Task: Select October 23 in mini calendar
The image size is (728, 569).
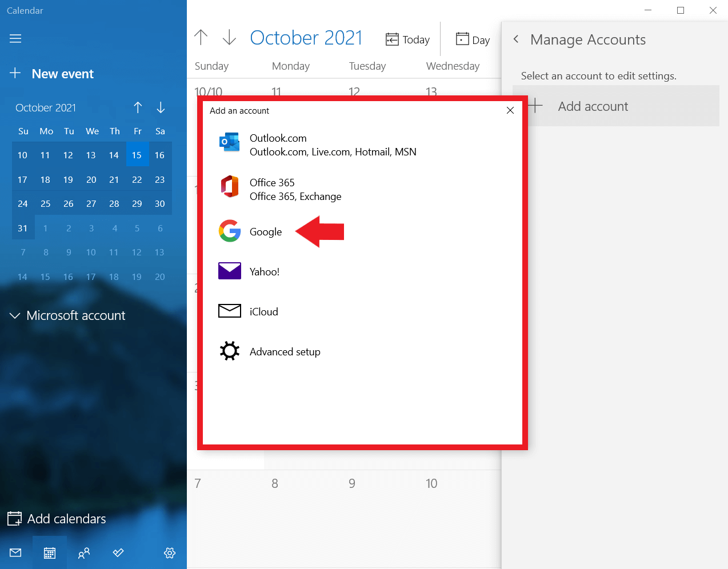Action: point(160,179)
